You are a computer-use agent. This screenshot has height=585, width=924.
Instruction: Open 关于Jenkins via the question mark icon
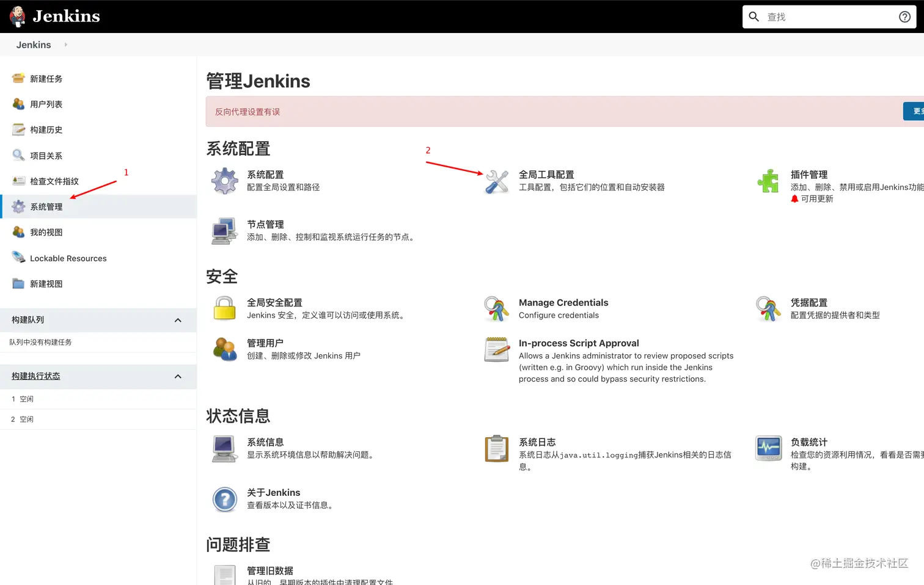[224, 499]
